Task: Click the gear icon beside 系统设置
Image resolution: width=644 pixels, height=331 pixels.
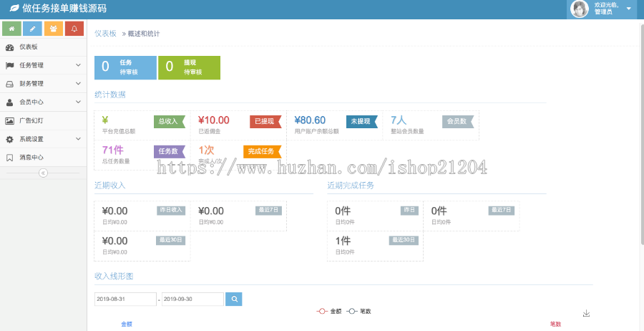Action: point(9,140)
